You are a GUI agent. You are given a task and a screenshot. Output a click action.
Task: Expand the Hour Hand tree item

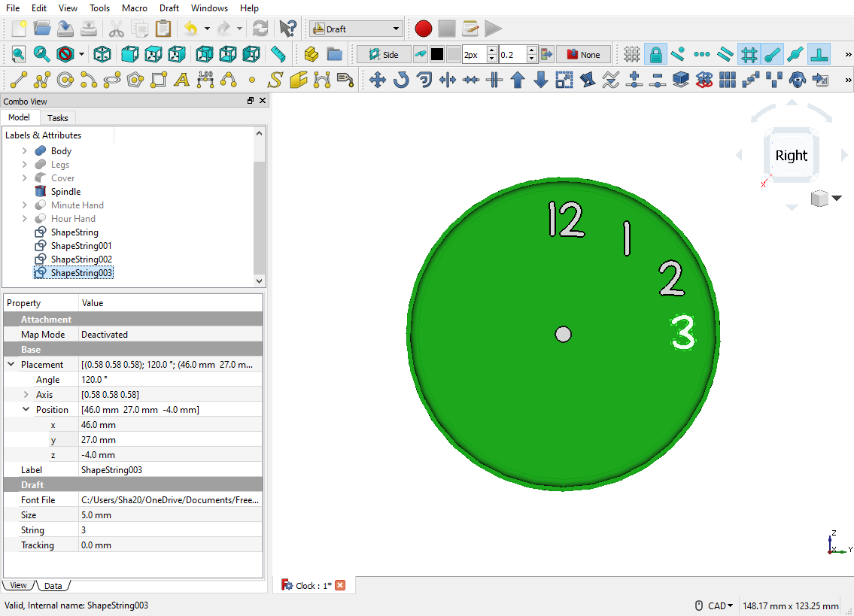pyautogui.click(x=25, y=218)
